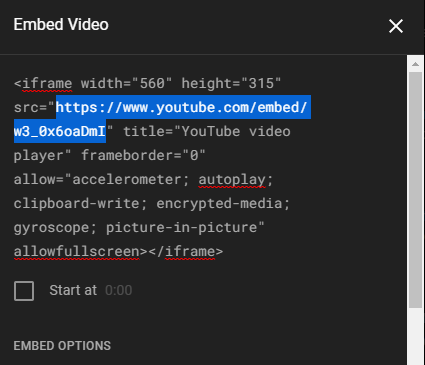Click the picture-in-picture permission text
Screen dimensions: 425x365
click(182, 227)
